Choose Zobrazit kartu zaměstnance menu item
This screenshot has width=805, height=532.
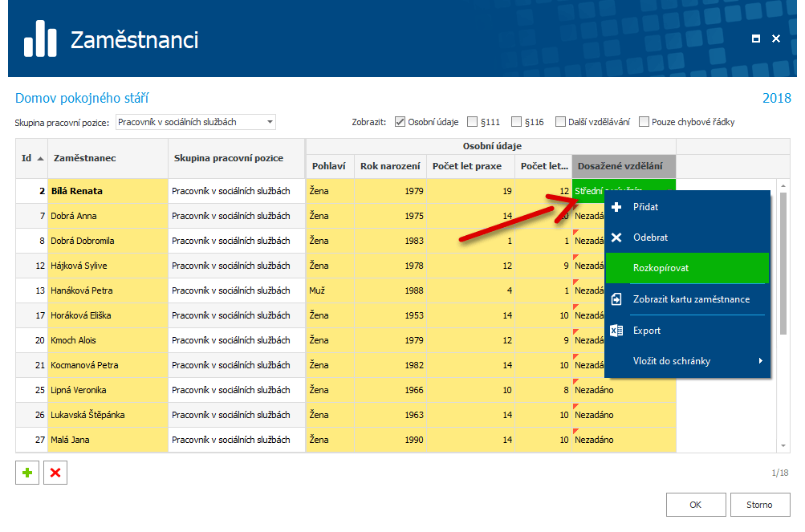688,299
